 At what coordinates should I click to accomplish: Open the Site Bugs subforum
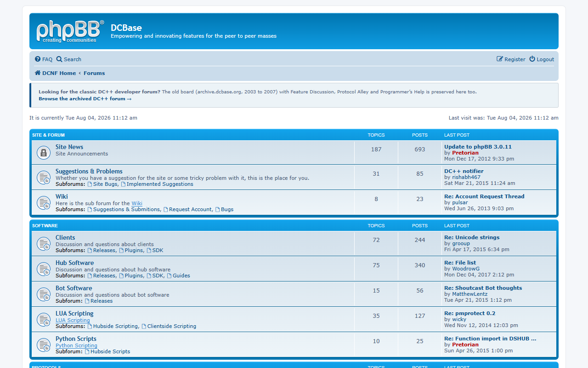[102, 184]
